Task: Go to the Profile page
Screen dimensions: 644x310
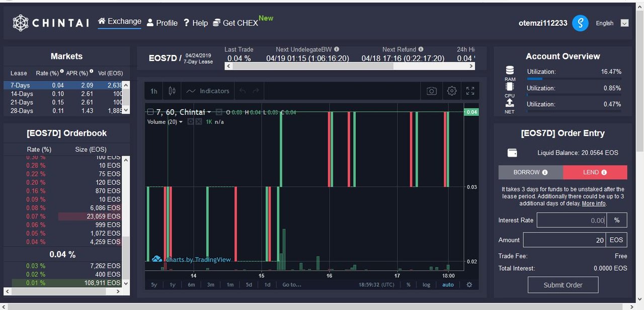Action: pos(162,23)
